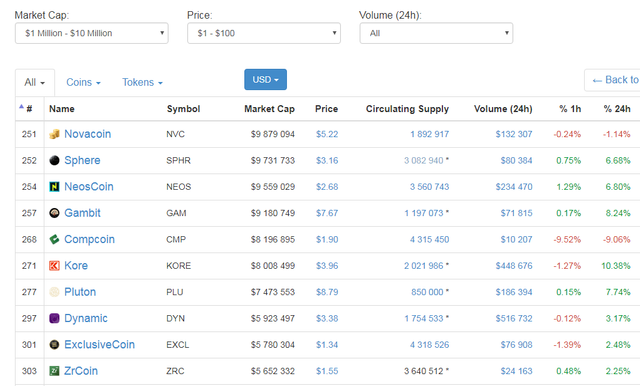
Task: Open the Market Cap range dropdown
Action: 91,33
